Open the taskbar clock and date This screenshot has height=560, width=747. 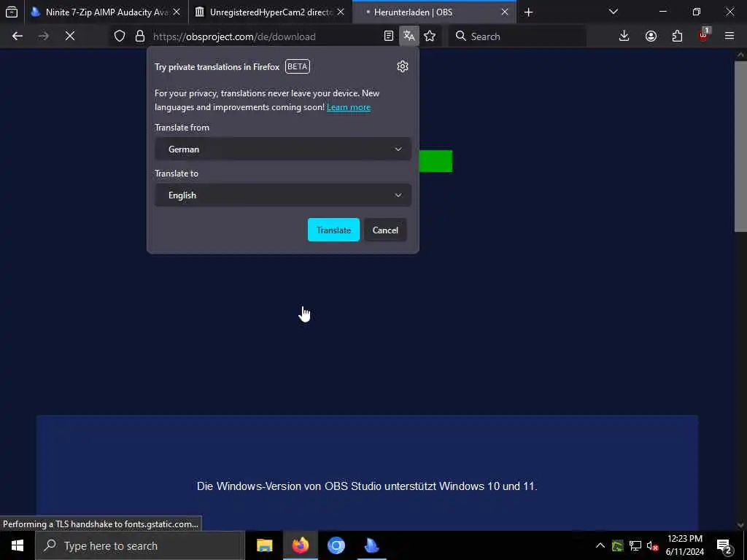(684, 545)
